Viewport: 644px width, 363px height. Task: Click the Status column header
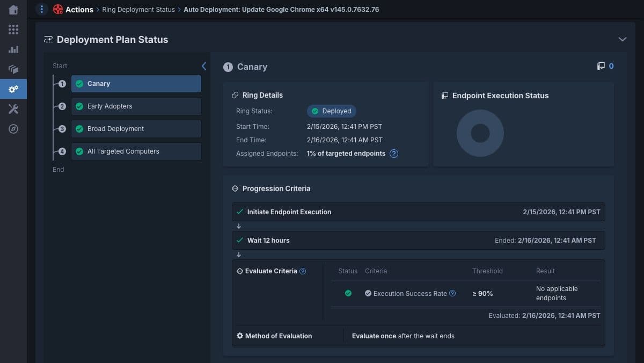(348, 271)
